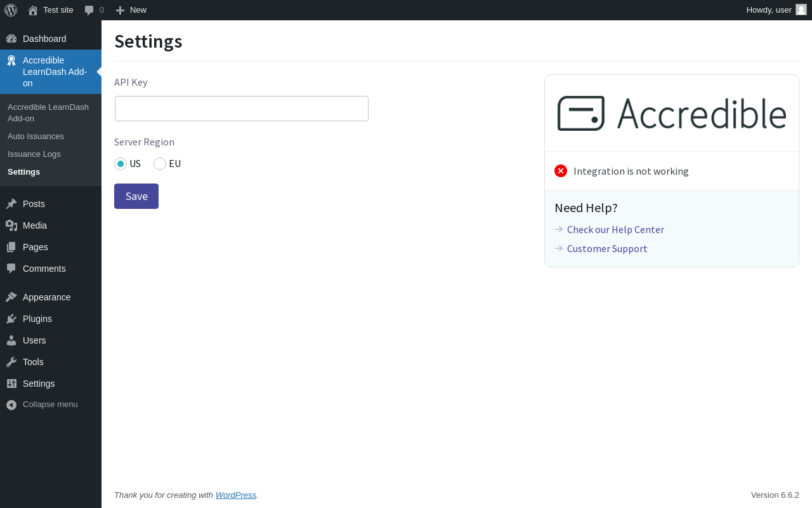Click the arrow beside Customer Support
812x508 pixels.
coord(559,248)
